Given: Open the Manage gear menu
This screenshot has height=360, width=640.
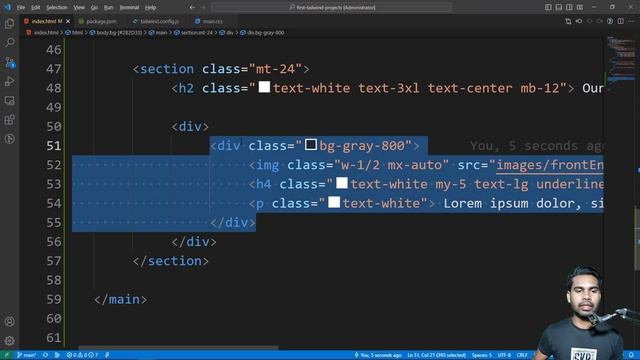Looking at the screenshot, I should (9, 340).
